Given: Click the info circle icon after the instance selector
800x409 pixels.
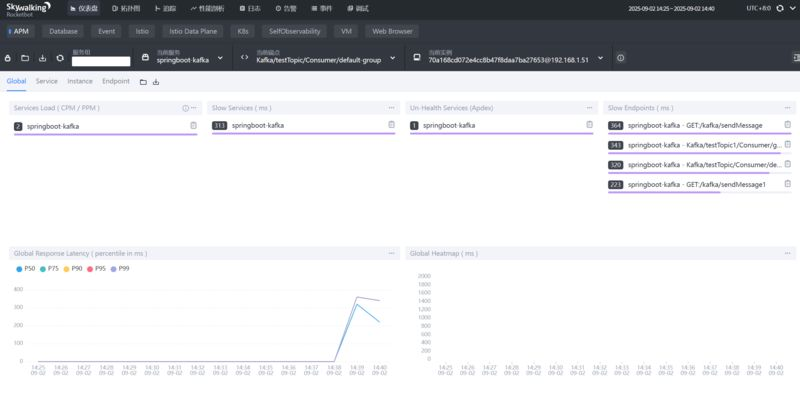Looking at the screenshot, I should click(x=620, y=58).
